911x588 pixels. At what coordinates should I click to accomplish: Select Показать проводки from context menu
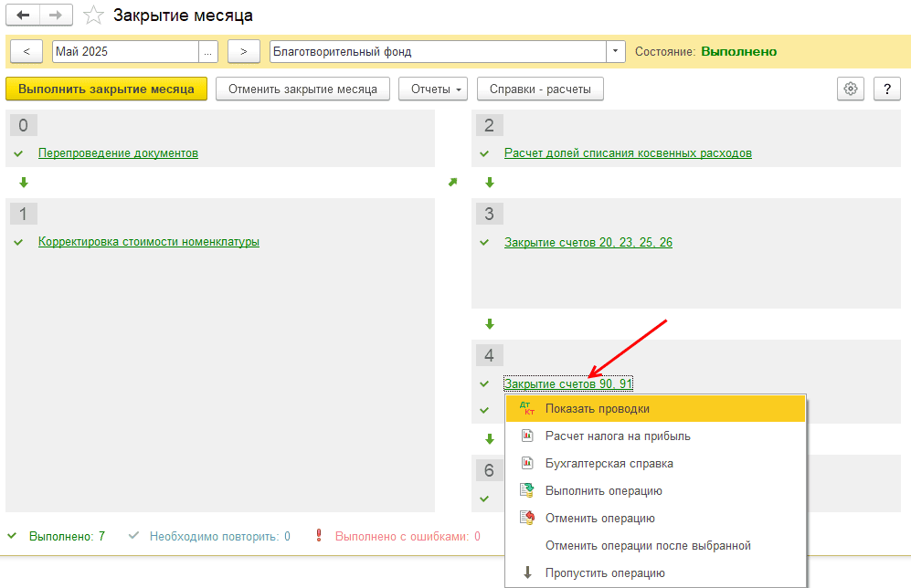[597, 409]
